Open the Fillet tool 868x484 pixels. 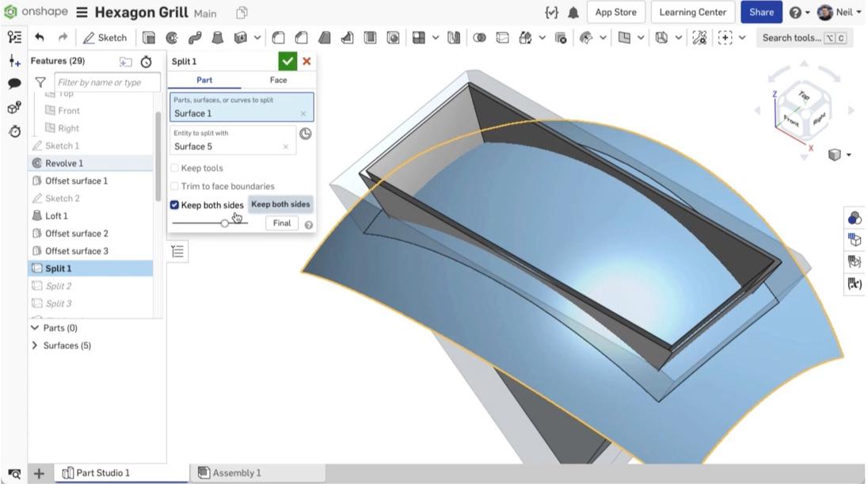tap(278, 37)
